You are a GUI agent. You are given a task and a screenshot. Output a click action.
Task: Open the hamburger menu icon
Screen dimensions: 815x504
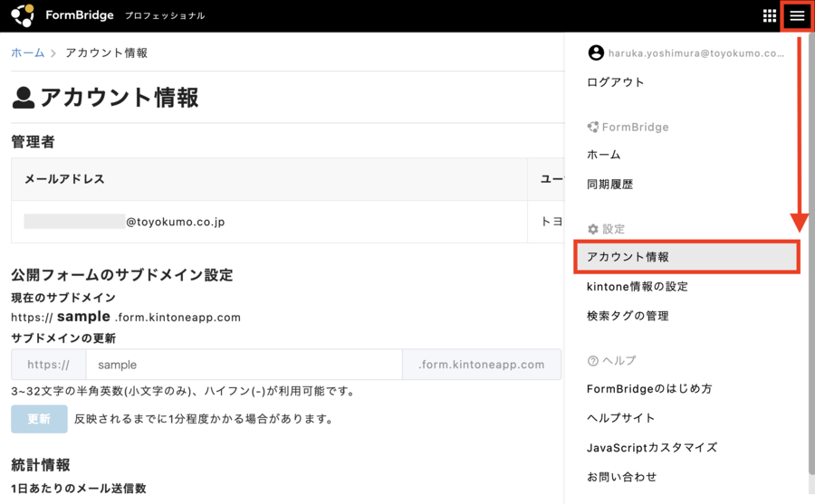797,15
